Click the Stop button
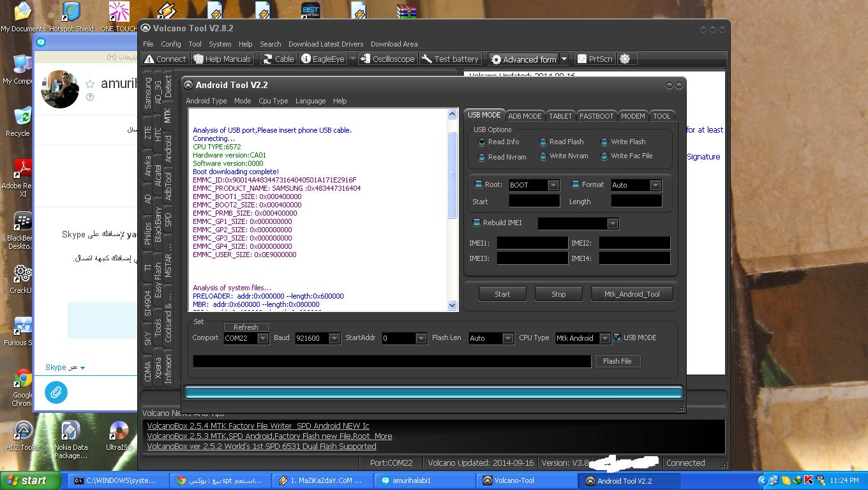868x490 pixels. (x=558, y=294)
